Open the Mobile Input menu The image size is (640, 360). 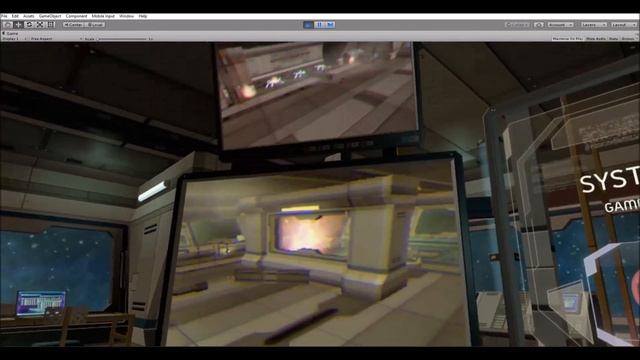point(103,16)
